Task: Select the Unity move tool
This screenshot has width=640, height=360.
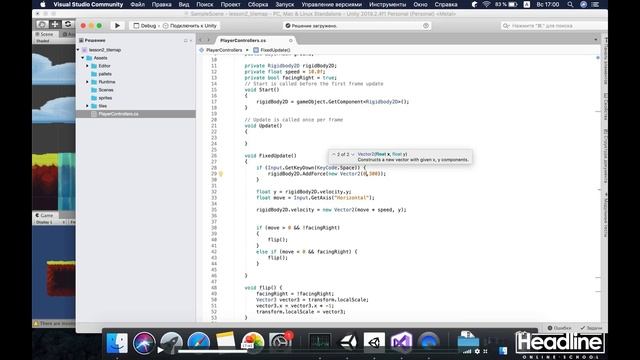Action: tap(55, 24)
